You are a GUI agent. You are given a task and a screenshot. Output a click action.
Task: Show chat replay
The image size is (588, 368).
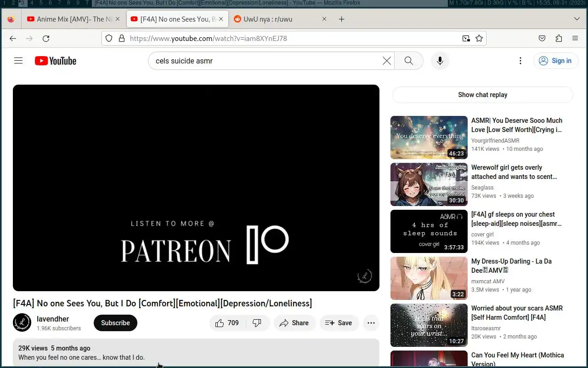[483, 95]
